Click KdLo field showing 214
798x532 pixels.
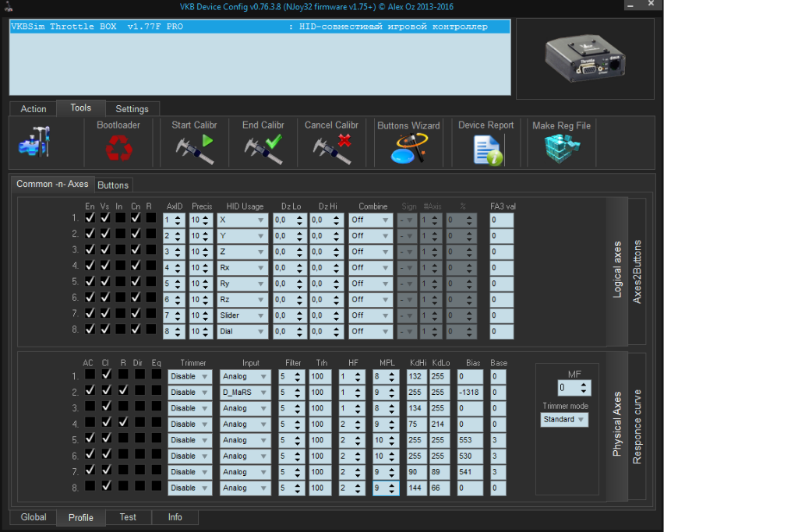pyautogui.click(x=439, y=425)
